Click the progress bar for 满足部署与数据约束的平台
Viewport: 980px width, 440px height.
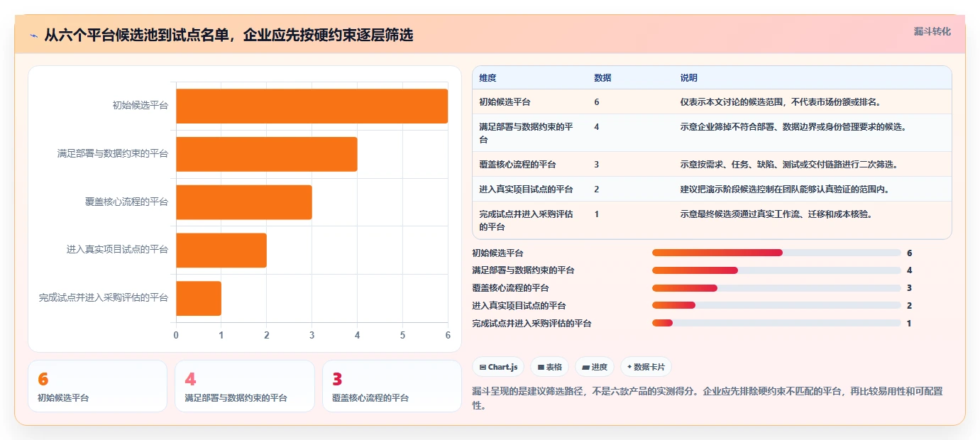776,270
